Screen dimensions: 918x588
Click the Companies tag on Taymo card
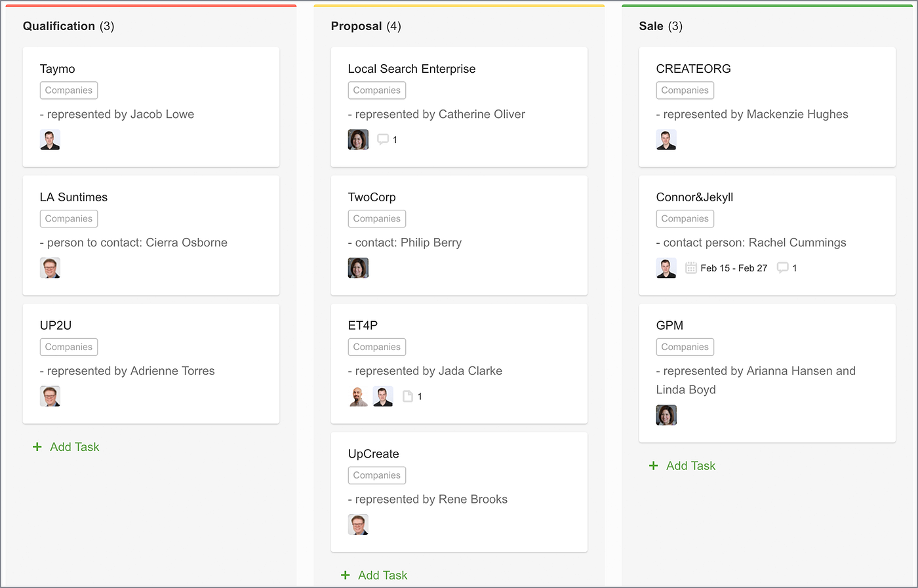[x=68, y=90]
